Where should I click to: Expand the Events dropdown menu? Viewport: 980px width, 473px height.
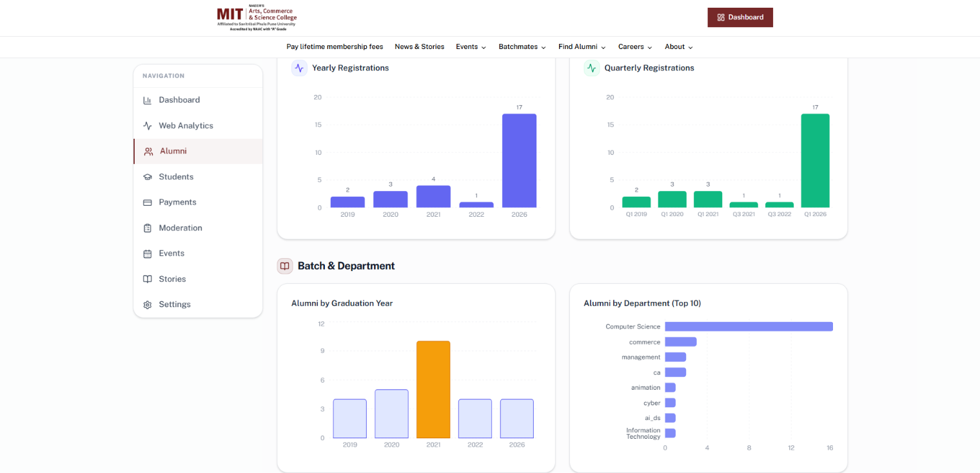point(471,46)
